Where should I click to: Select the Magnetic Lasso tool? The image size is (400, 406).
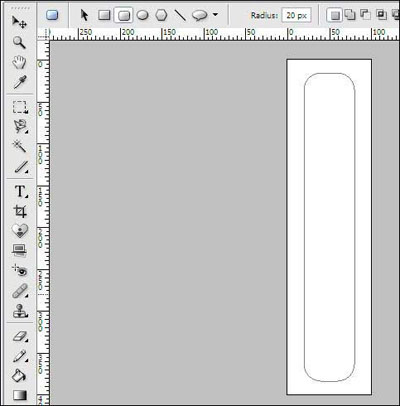(x=20, y=127)
